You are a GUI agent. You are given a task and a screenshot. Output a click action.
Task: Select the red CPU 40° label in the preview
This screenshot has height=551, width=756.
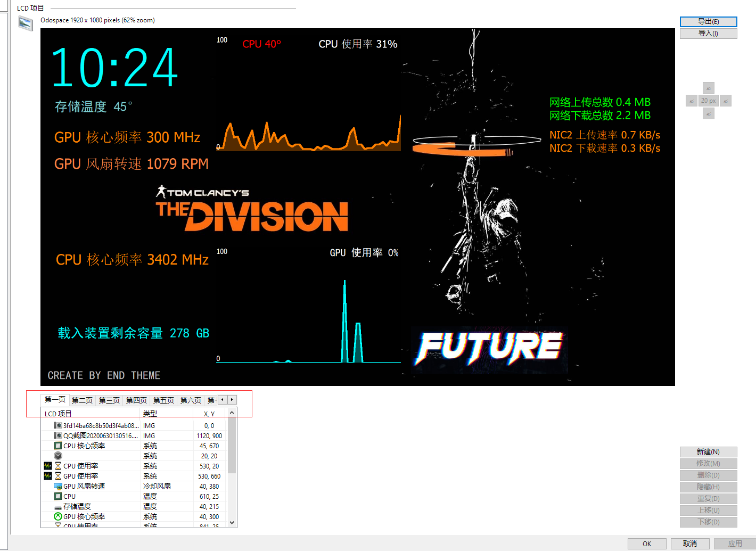pos(261,44)
